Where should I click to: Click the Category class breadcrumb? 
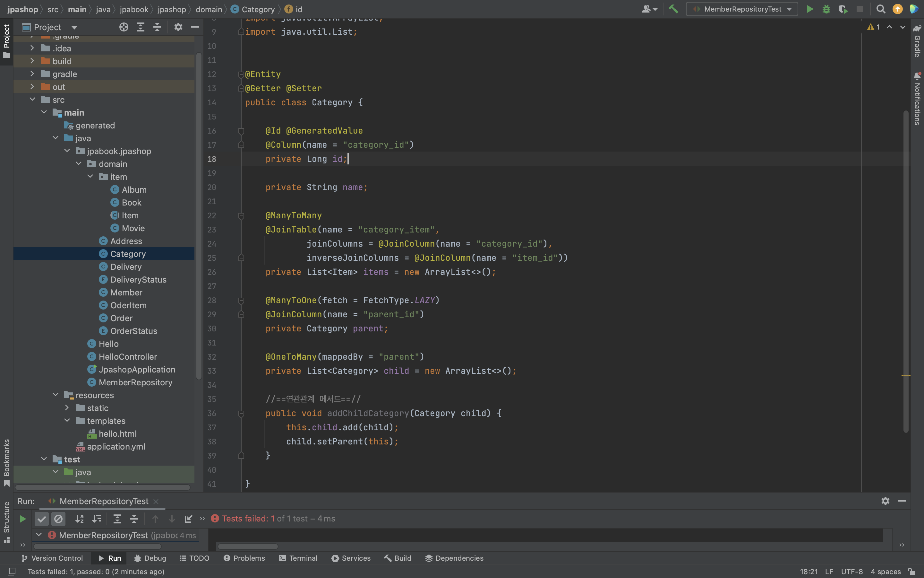[x=253, y=9]
